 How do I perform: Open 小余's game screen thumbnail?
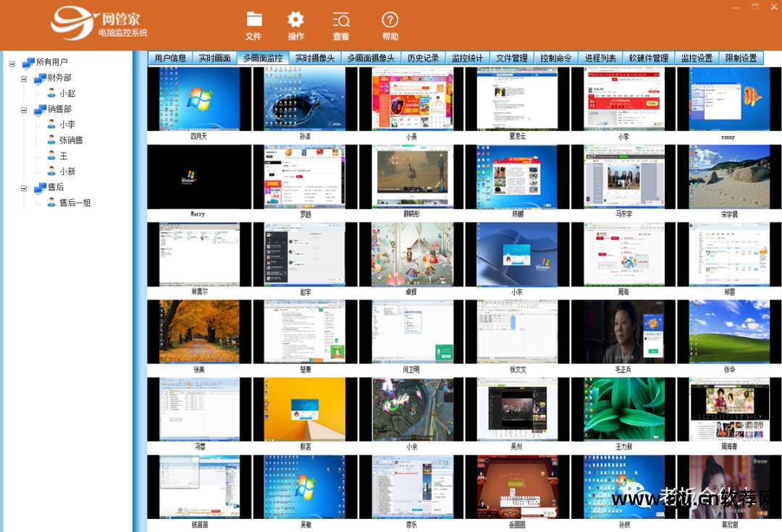tap(411, 410)
